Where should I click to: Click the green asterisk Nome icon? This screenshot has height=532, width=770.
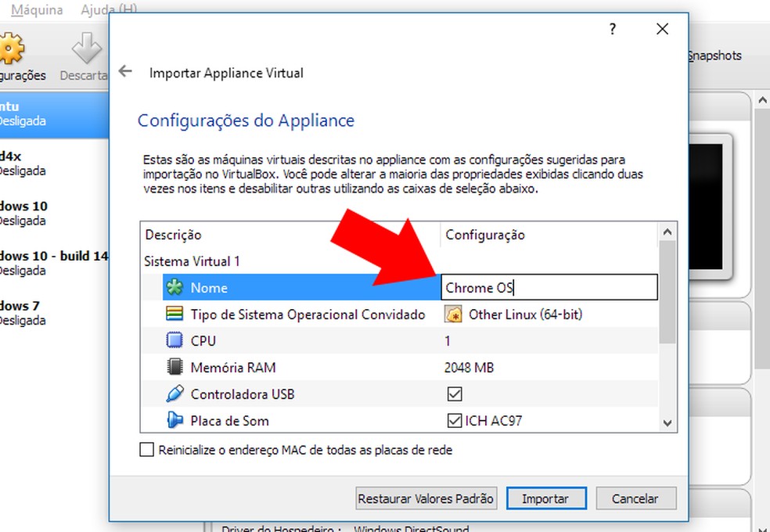point(175,288)
